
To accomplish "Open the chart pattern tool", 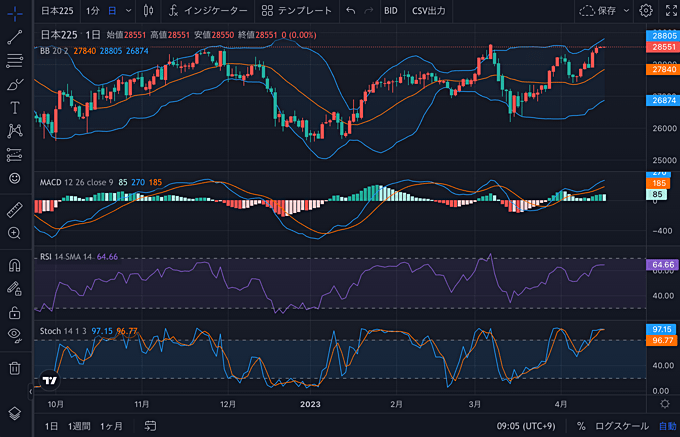I will [x=15, y=131].
